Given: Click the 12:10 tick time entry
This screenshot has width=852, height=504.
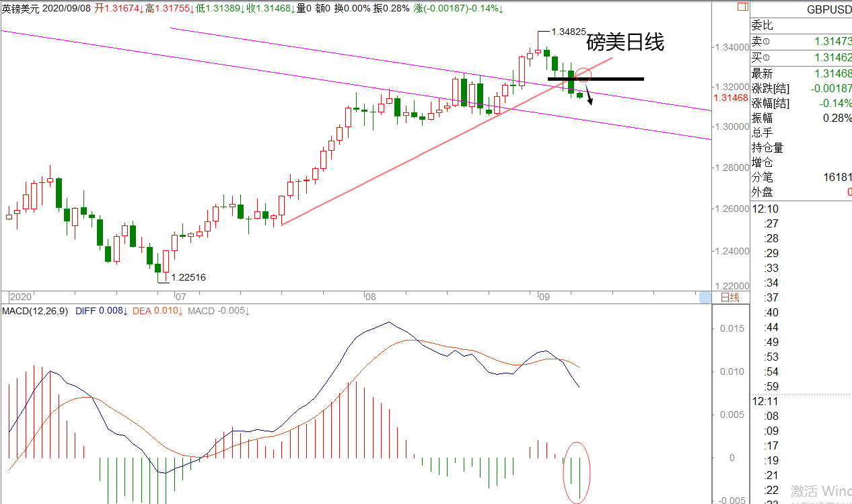Looking at the screenshot, I should click(x=765, y=209).
